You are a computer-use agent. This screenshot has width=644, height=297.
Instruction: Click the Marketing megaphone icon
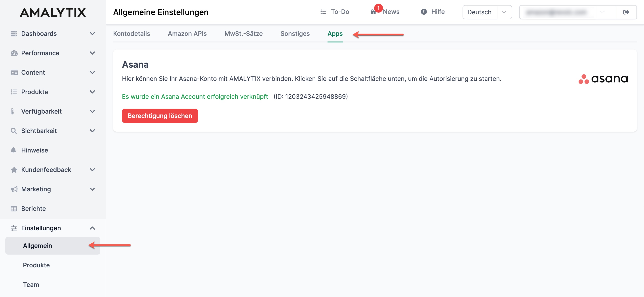coord(14,189)
